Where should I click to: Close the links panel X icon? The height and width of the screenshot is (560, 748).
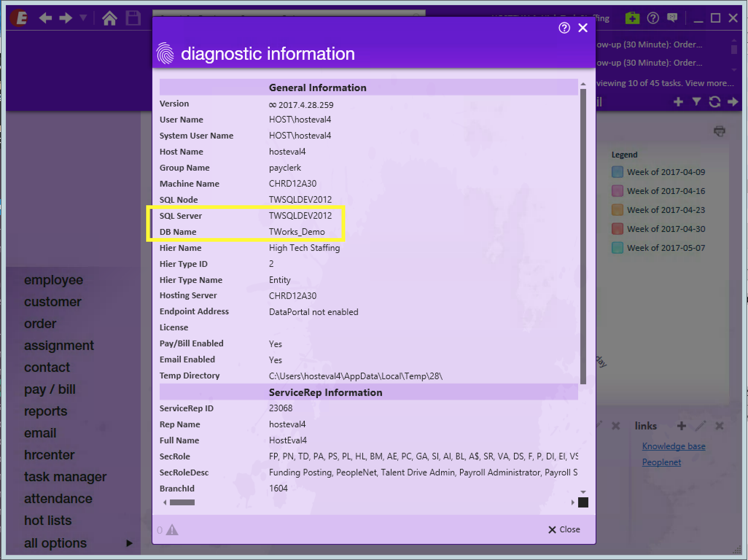pos(720,426)
